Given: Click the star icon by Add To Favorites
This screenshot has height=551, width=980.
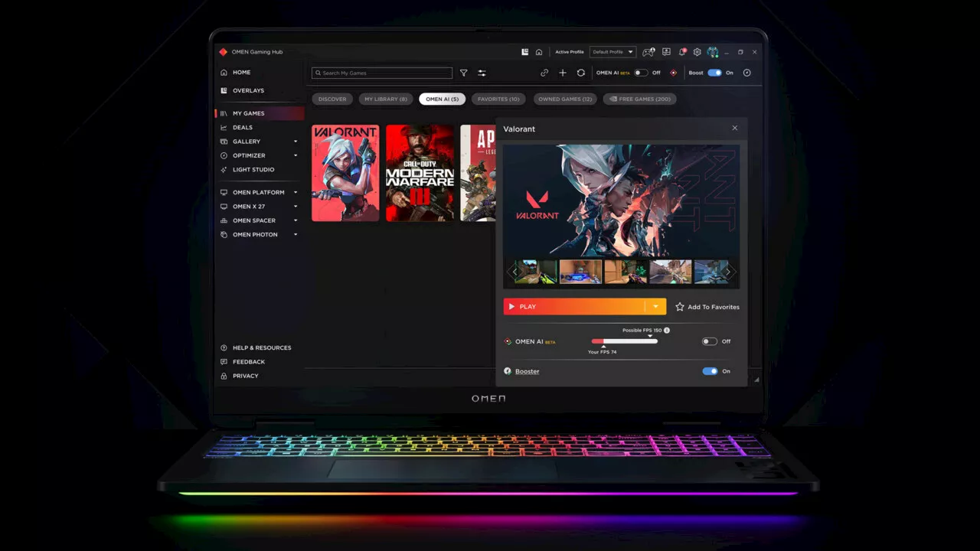Looking at the screenshot, I should (x=679, y=307).
